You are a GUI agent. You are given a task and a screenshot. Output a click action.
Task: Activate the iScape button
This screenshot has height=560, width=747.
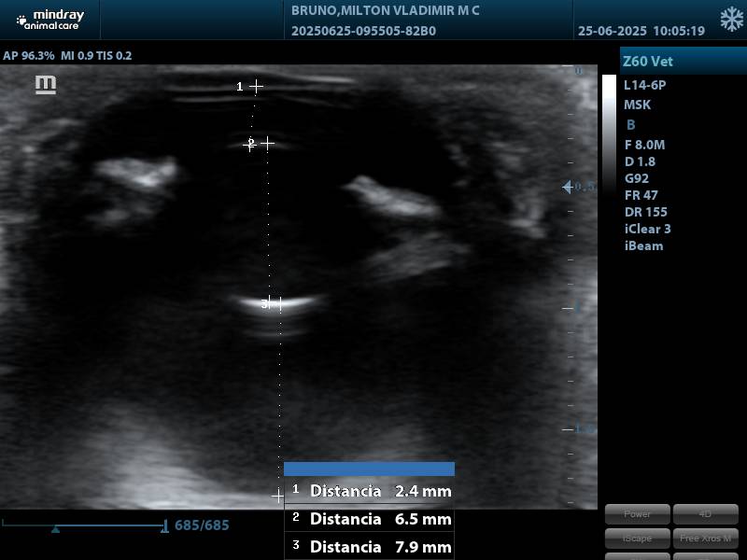pyautogui.click(x=637, y=539)
